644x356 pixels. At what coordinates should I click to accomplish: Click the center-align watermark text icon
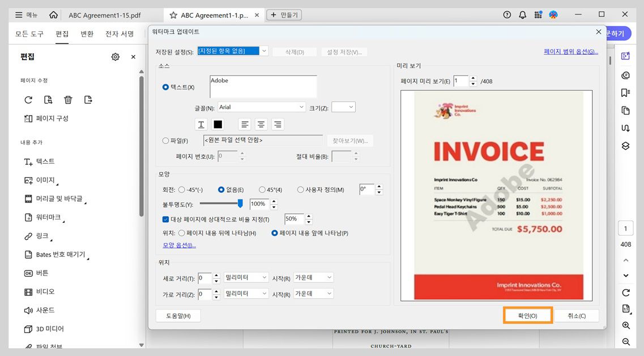(x=261, y=124)
